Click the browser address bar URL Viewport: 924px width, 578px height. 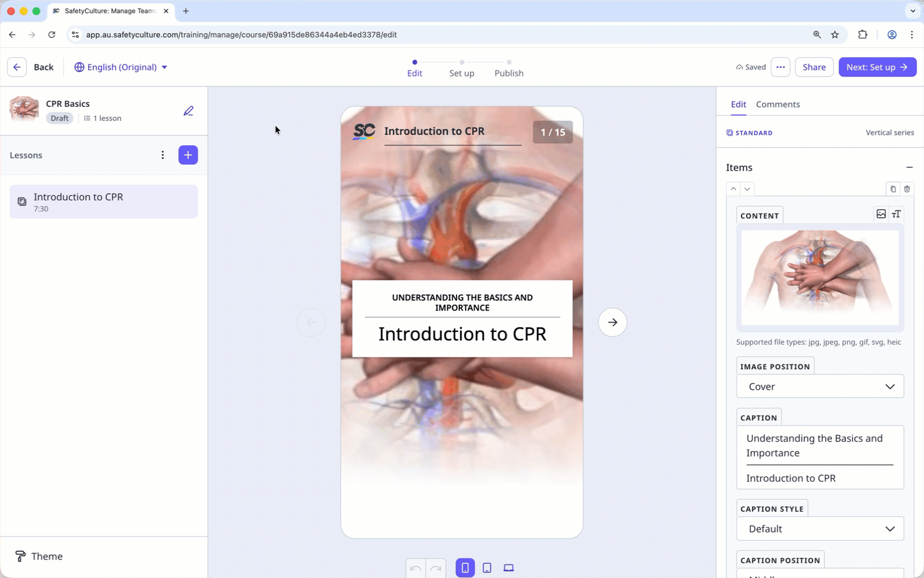point(241,35)
